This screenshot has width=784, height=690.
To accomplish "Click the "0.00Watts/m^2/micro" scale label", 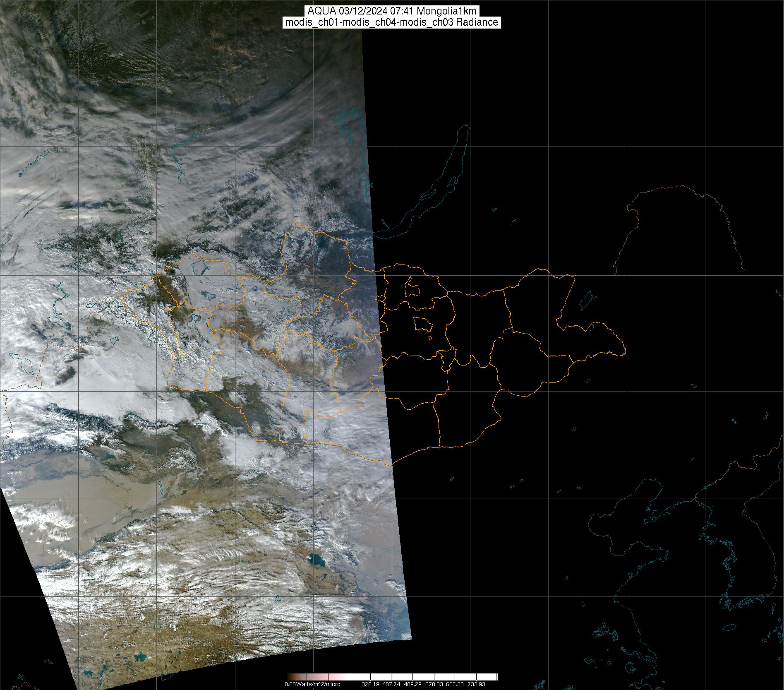I will pos(312,684).
